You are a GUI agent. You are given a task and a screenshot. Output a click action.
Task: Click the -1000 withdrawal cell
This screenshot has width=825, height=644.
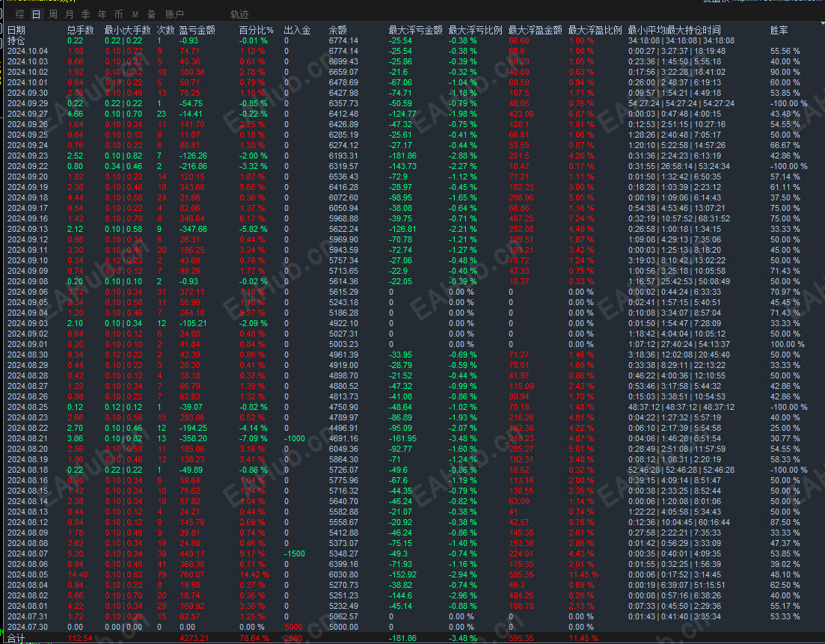point(295,438)
